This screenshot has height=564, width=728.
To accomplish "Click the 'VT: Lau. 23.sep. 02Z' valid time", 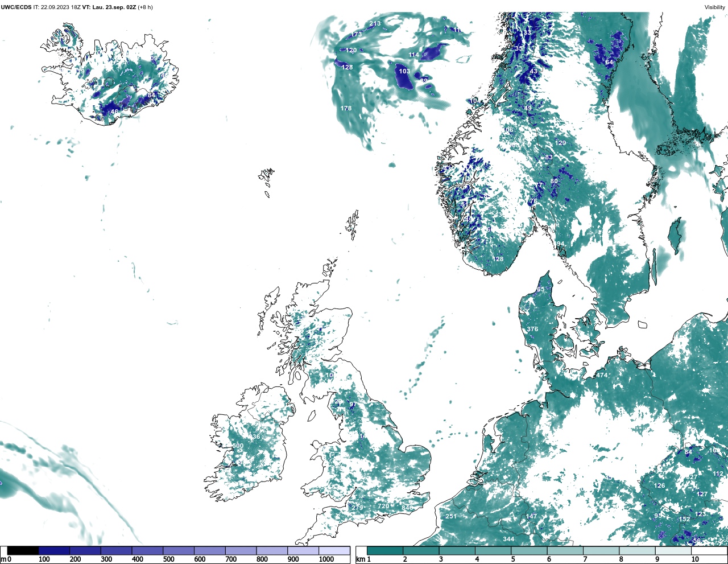I will pos(109,7).
